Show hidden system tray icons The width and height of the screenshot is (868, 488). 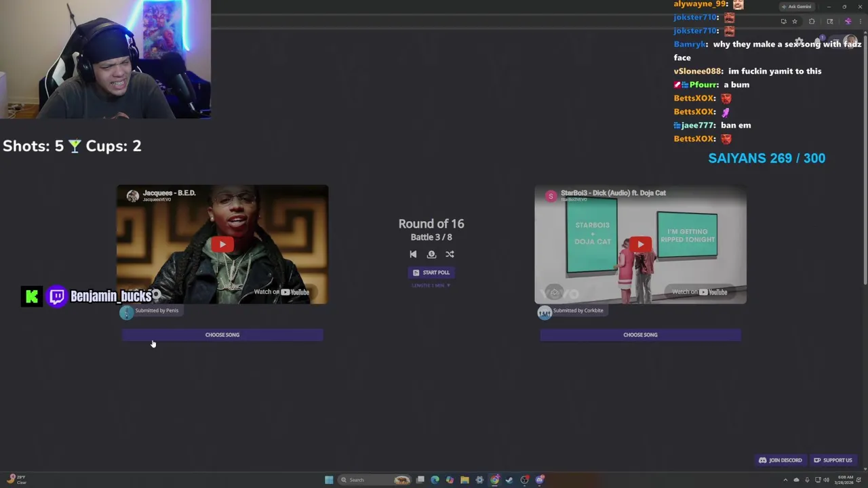click(x=786, y=480)
